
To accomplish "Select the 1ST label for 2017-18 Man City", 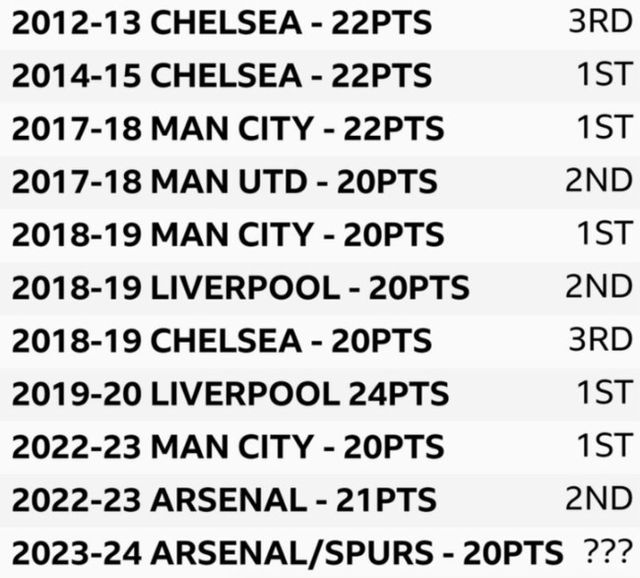I will click(x=605, y=128).
